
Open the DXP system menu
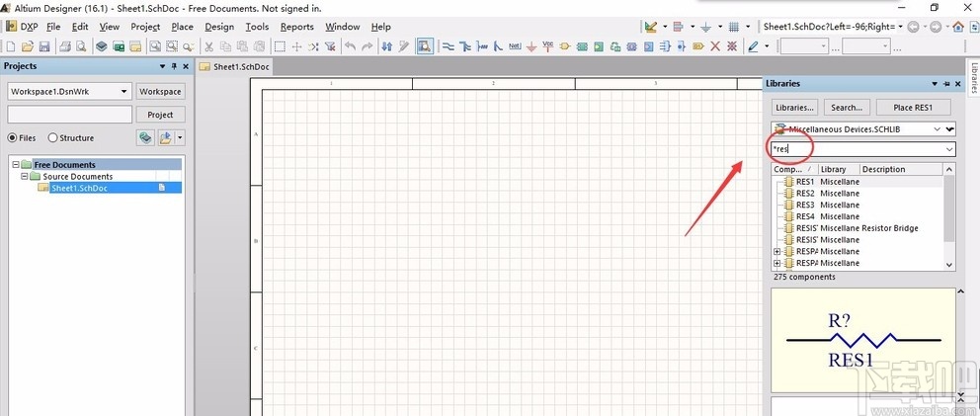[x=23, y=27]
